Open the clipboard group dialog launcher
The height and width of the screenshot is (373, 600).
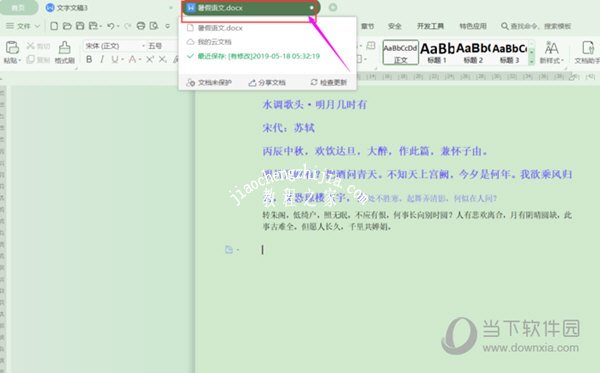pos(76,68)
